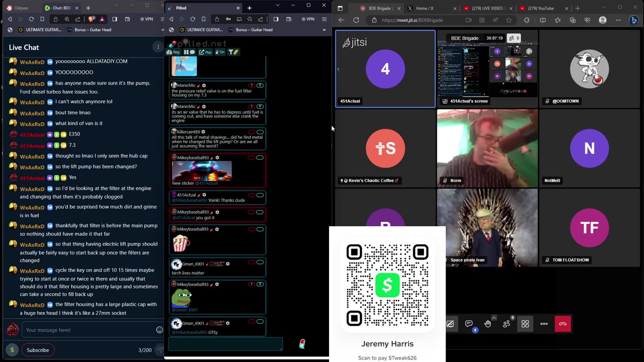Click the dollar tip icon

pyautogui.click(x=12, y=350)
